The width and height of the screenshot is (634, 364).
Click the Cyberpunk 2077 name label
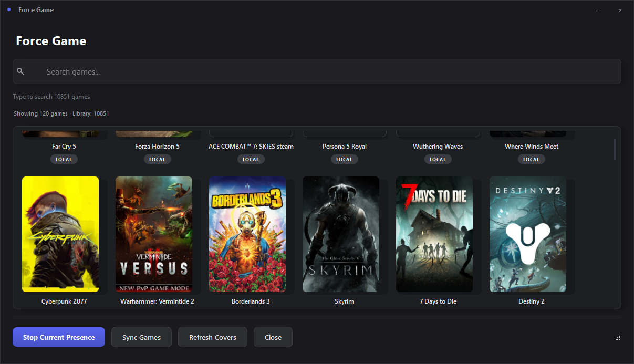coord(64,301)
